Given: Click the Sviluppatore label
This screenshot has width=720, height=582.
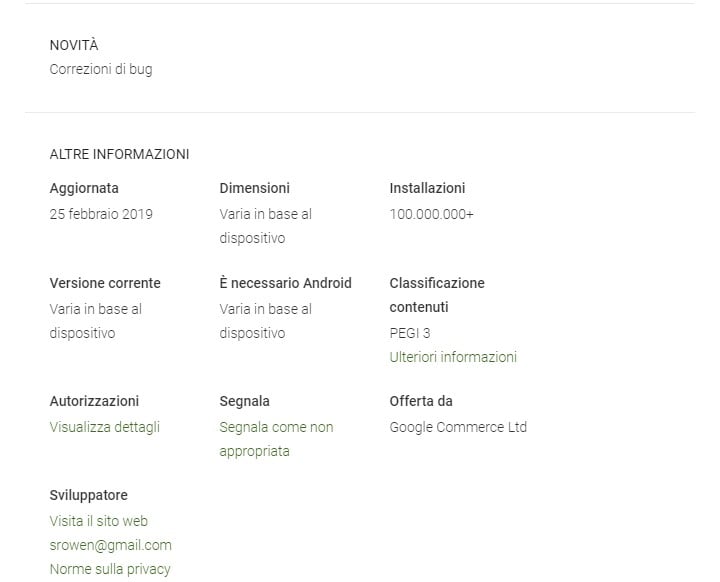Looking at the screenshot, I should tap(89, 495).
